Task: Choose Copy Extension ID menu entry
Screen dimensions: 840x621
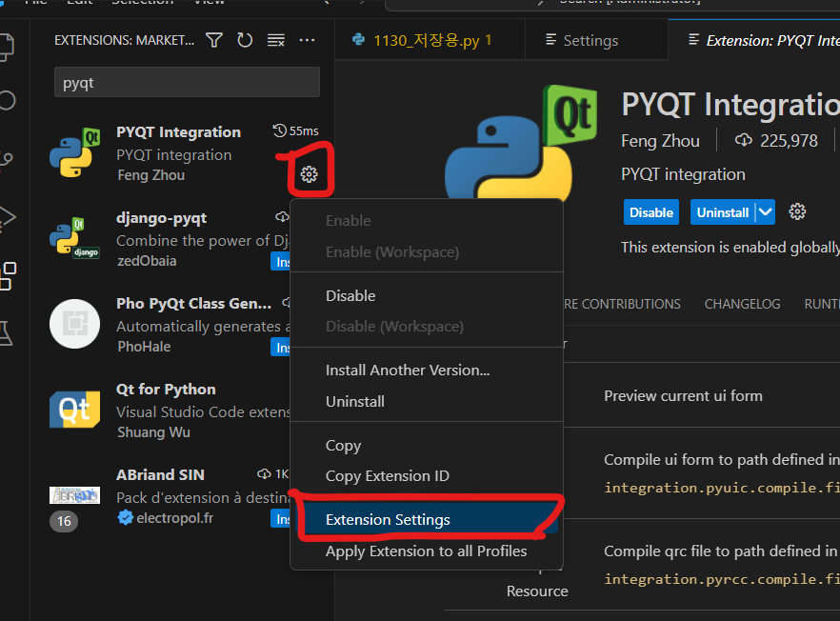Action: [426, 476]
